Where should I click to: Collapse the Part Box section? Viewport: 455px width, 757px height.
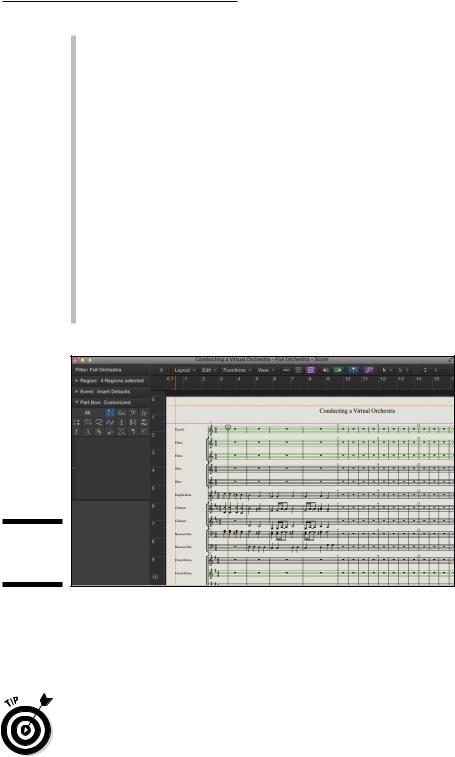tap(76, 402)
